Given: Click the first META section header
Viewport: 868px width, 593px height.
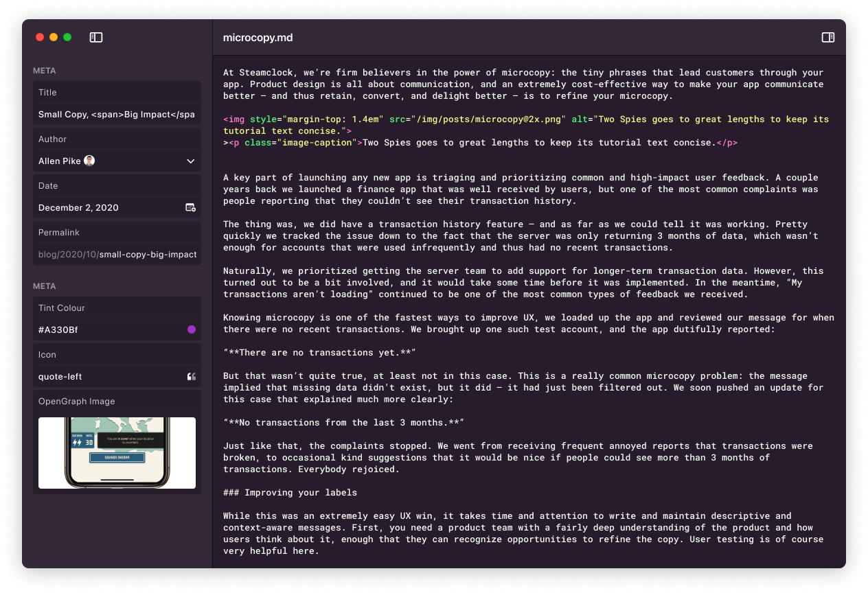Looking at the screenshot, I should pyautogui.click(x=45, y=71).
